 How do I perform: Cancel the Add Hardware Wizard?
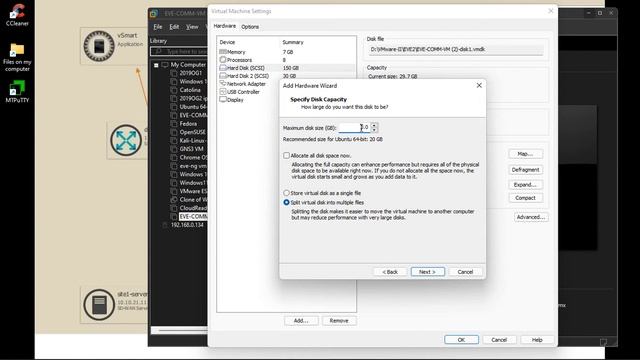465,272
